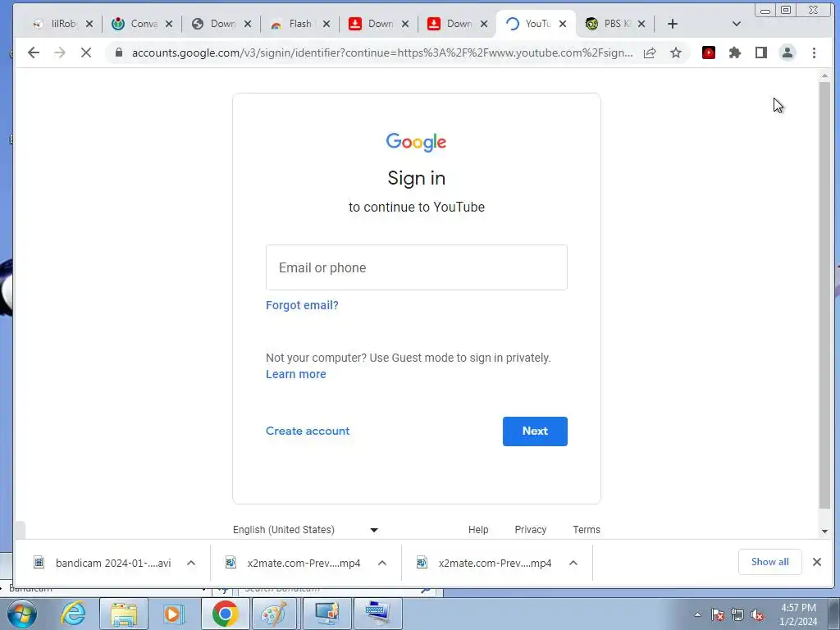Open the Terms link

click(x=586, y=530)
